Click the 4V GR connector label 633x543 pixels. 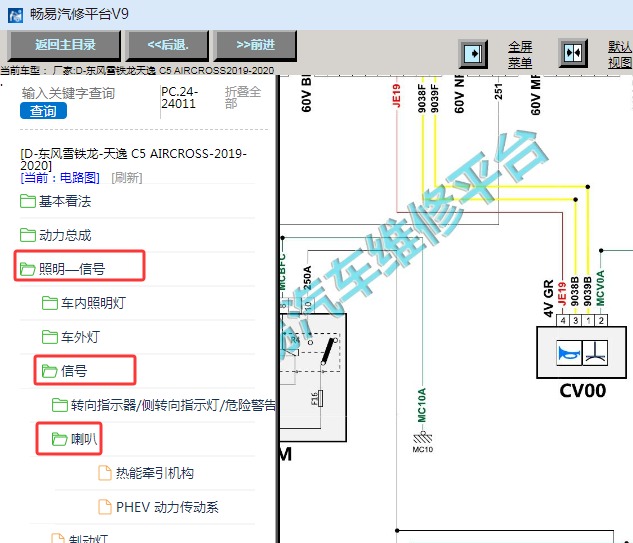(548, 298)
